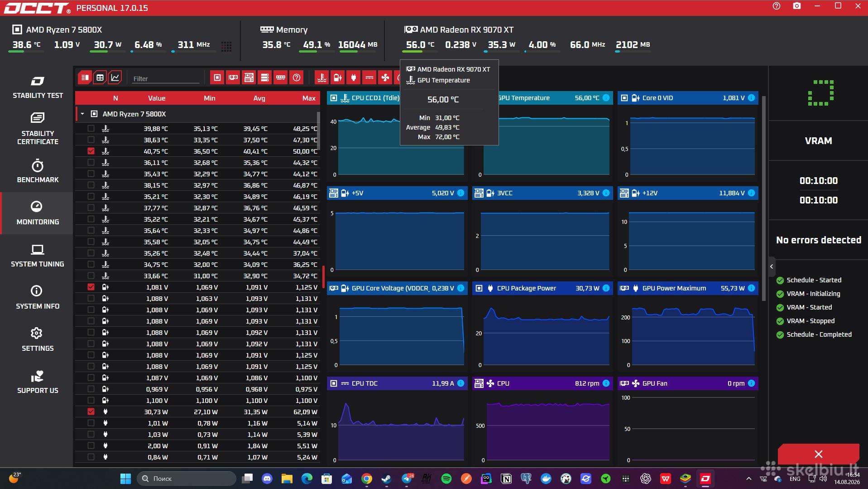Open Discord from the taskbar

pos(267,479)
